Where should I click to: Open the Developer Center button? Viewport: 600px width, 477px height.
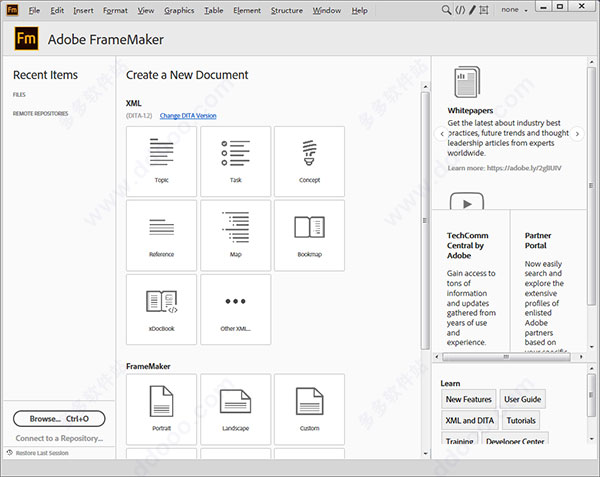(515, 439)
